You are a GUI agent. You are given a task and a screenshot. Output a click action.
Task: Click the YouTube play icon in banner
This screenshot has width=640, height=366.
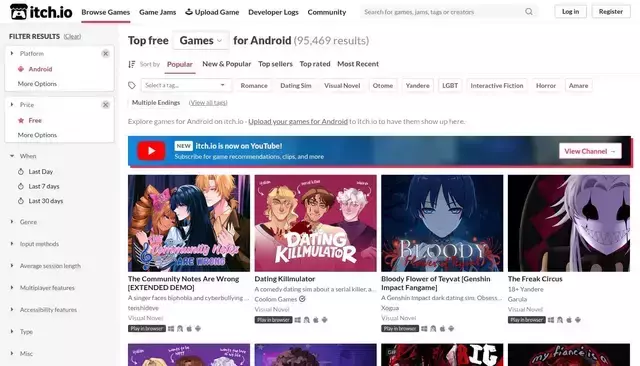point(151,151)
